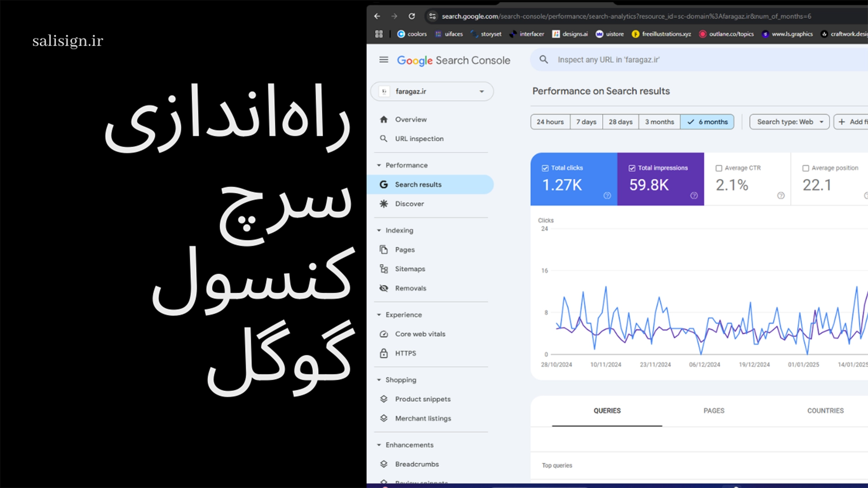
Task: Uncheck the Total clicks checkbox
Action: click(x=545, y=168)
